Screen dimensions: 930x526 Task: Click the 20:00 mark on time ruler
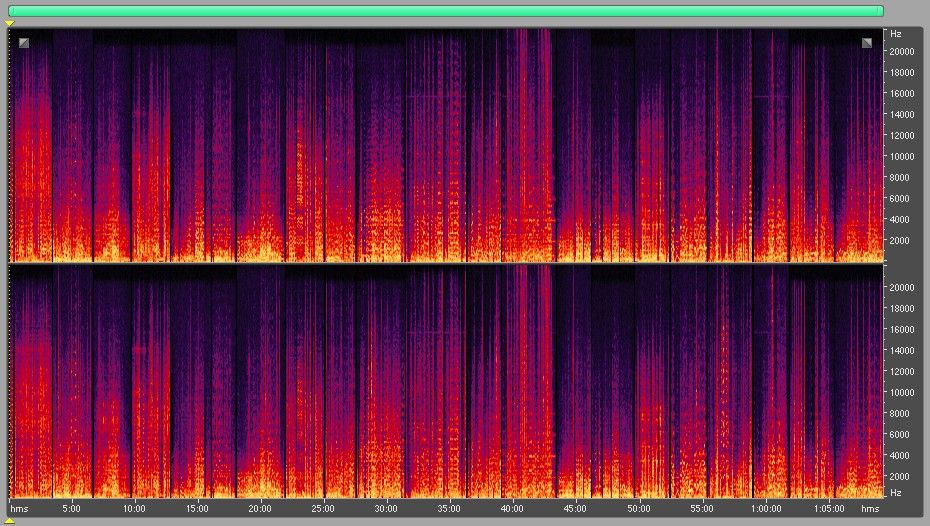click(x=260, y=509)
